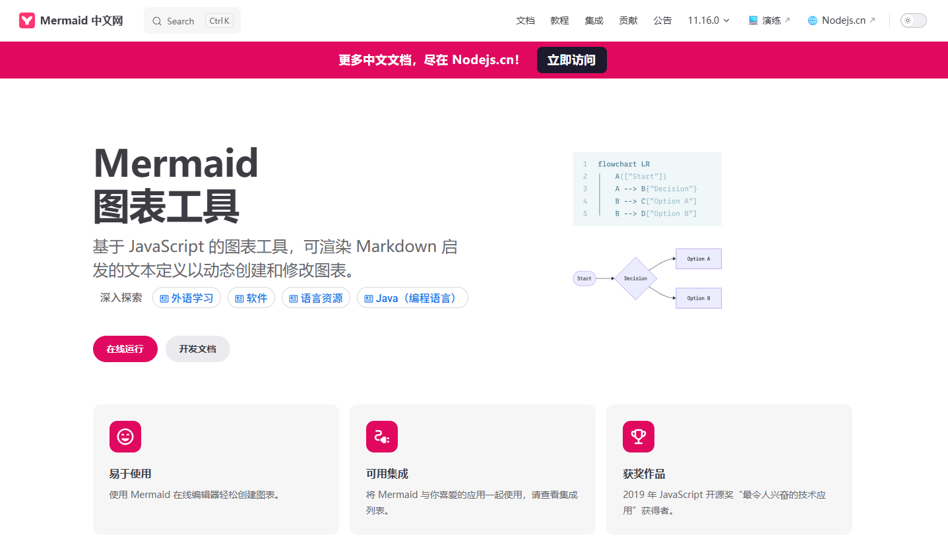Screen dimensions: 948x560
Task: Click the flowchart LR code sample
Action: [x=647, y=189]
